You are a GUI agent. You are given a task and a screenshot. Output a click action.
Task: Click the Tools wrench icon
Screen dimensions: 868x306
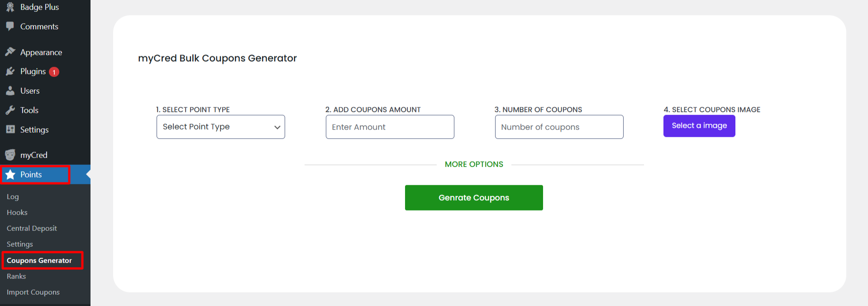click(x=10, y=110)
